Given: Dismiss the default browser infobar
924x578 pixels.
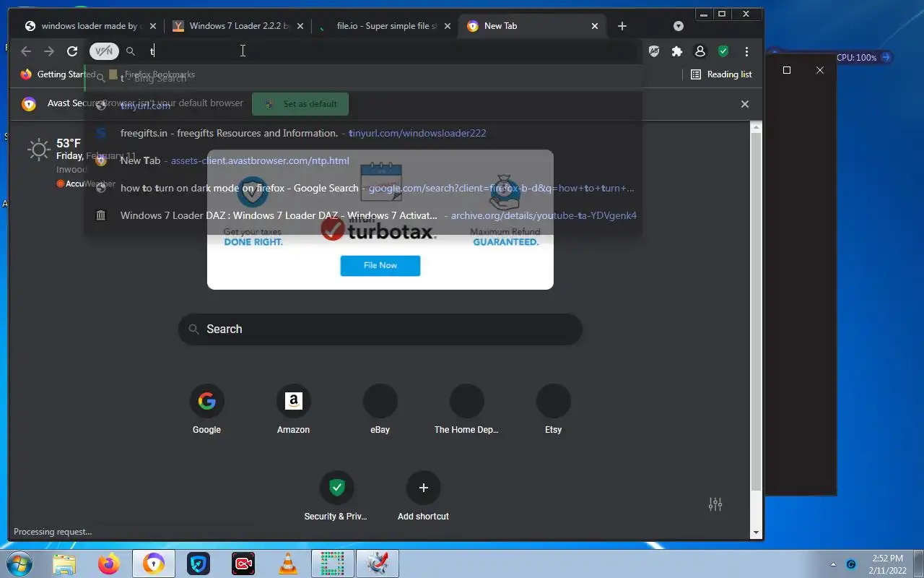Looking at the screenshot, I should click(745, 104).
